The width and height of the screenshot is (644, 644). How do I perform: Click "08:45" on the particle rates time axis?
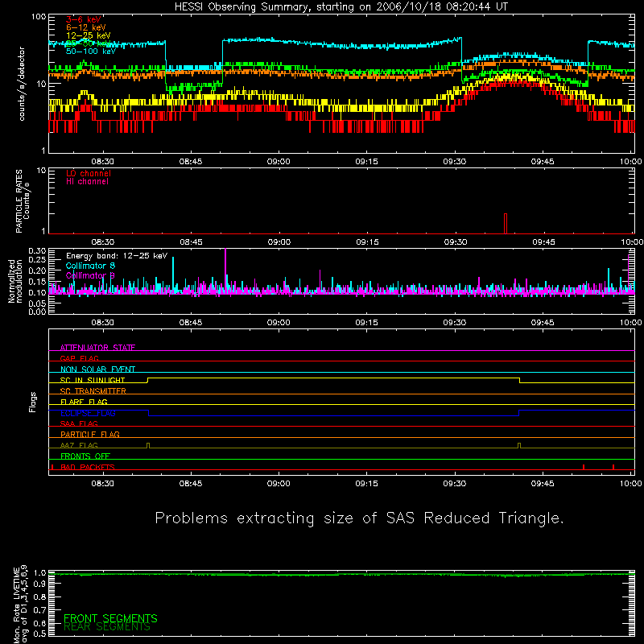coord(191,242)
